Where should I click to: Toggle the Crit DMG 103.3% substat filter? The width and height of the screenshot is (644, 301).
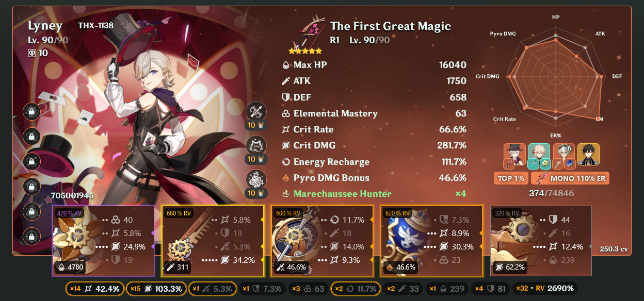pos(155,289)
